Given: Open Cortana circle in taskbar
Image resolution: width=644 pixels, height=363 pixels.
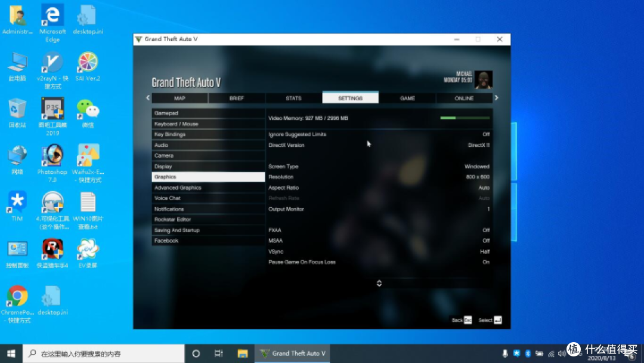Looking at the screenshot, I should point(196,353).
